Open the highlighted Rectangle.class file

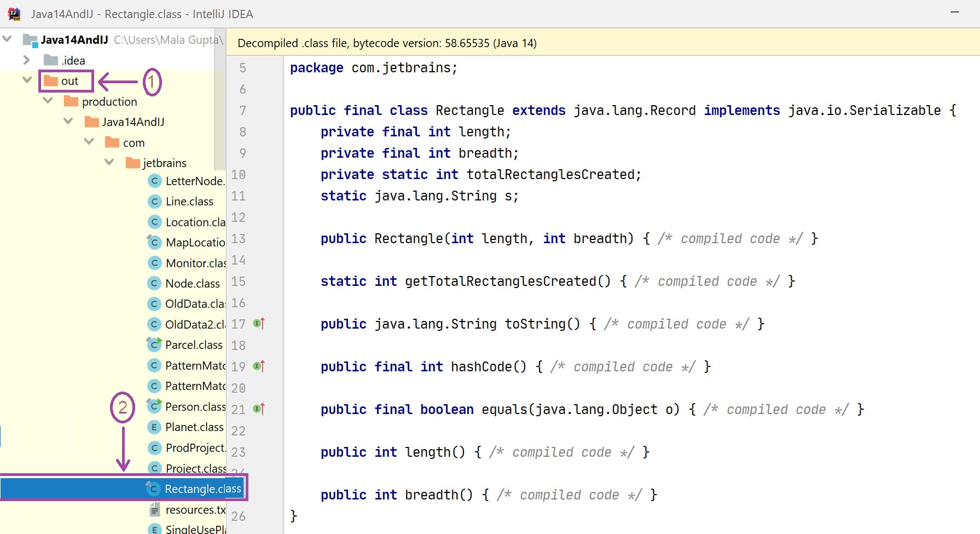pyautogui.click(x=202, y=489)
